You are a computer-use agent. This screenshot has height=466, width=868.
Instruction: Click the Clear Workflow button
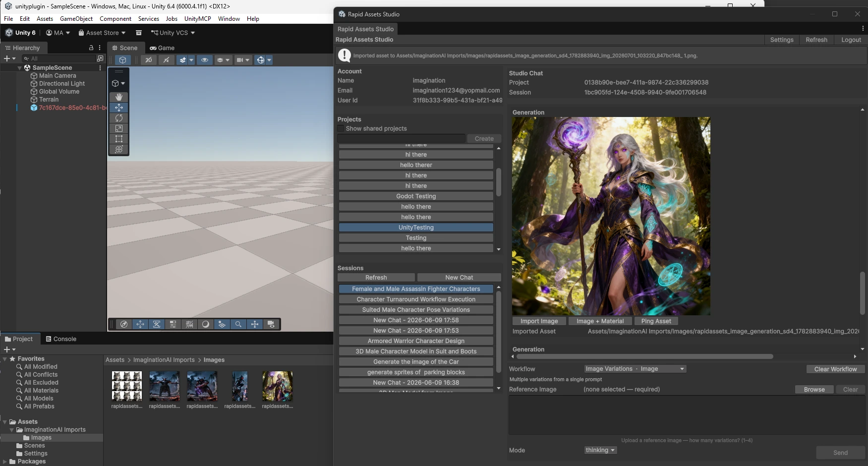[x=835, y=369]
